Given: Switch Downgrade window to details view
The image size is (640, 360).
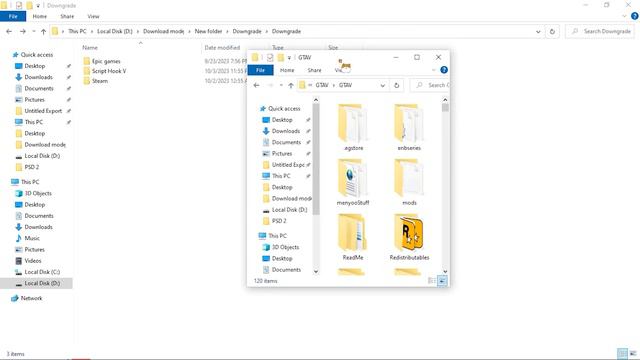Looking at the screenshot, I should pos(622,353).
